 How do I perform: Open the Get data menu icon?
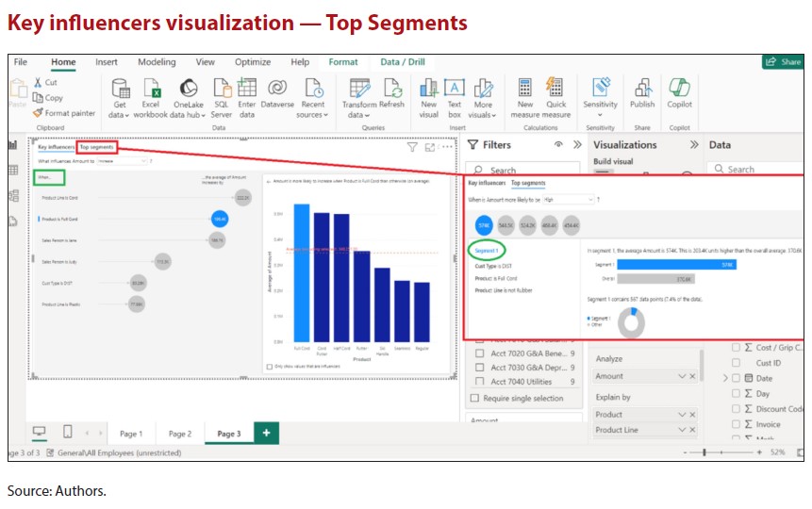point(120,89)
